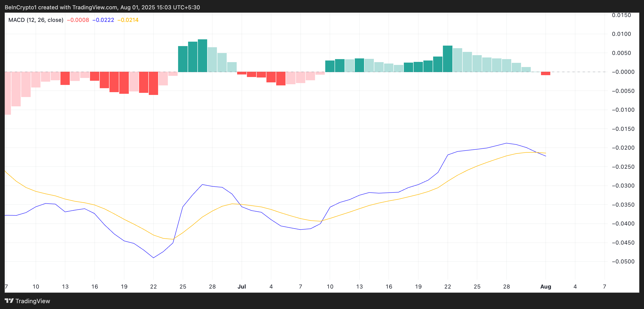
Task: Click the red histogram value -0.0008
Action: [77, 20]
